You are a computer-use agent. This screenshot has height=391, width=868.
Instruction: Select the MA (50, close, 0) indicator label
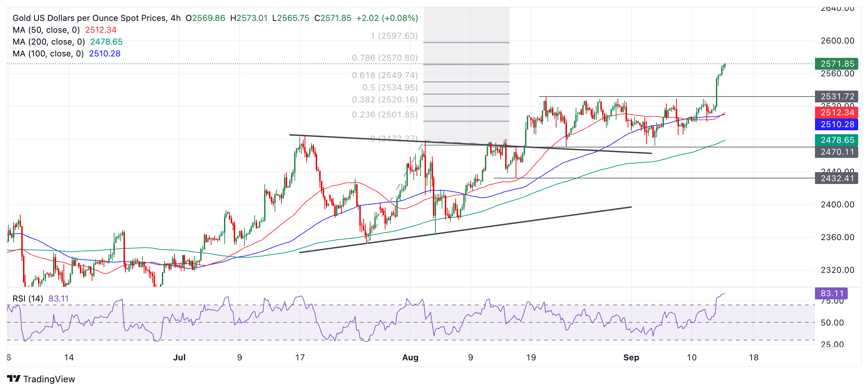click(x=46, y=30)
